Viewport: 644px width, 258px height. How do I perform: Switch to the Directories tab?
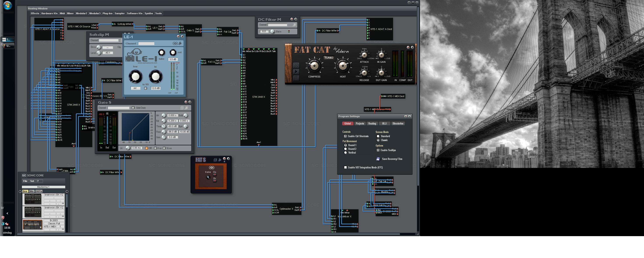(398, 124)
